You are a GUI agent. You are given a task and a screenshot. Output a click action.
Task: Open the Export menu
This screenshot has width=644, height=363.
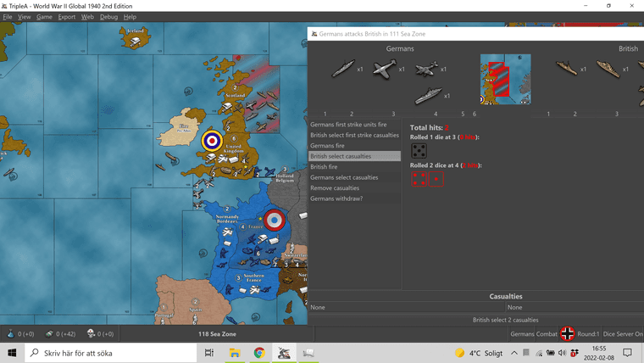click(67, 17)
